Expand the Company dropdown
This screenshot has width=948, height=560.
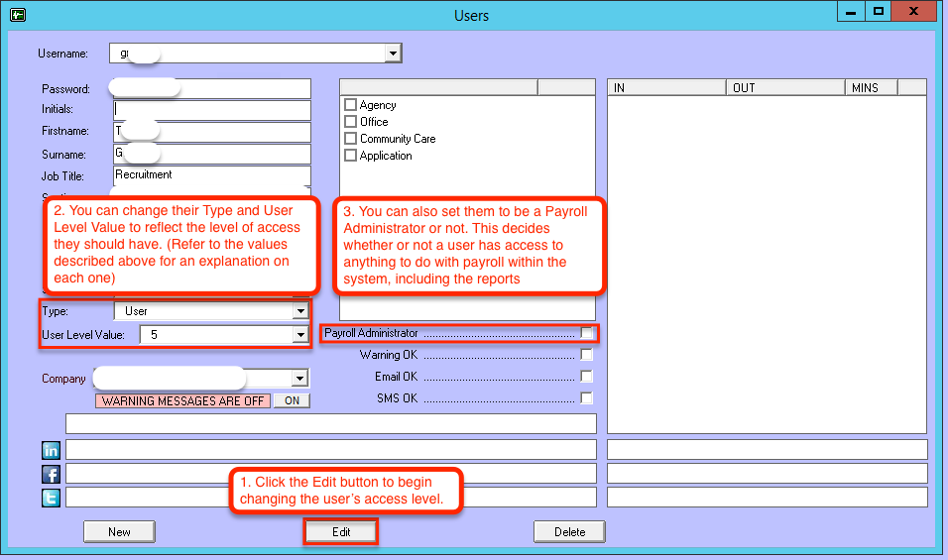[x=299, y=379]
